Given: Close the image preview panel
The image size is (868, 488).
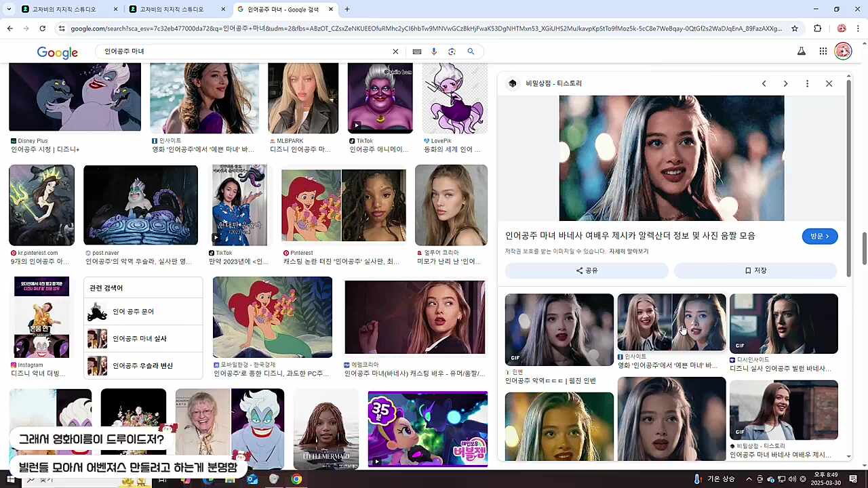Looking at the screenshot, I should tap(829, 83).
